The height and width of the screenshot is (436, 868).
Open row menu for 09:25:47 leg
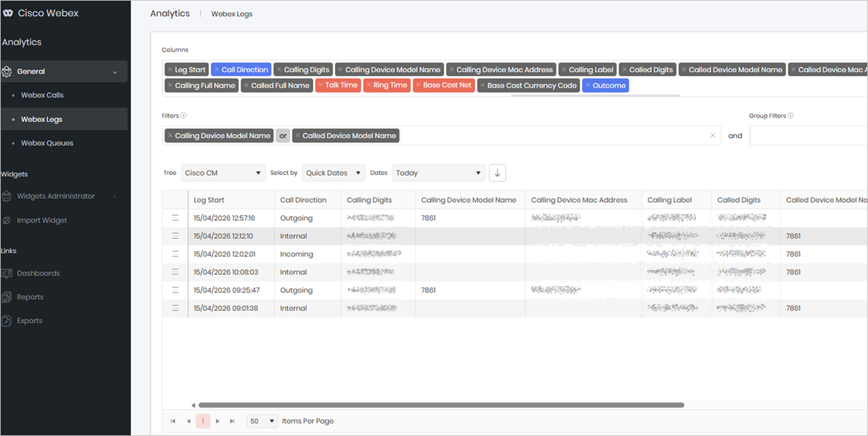(175, 290)
